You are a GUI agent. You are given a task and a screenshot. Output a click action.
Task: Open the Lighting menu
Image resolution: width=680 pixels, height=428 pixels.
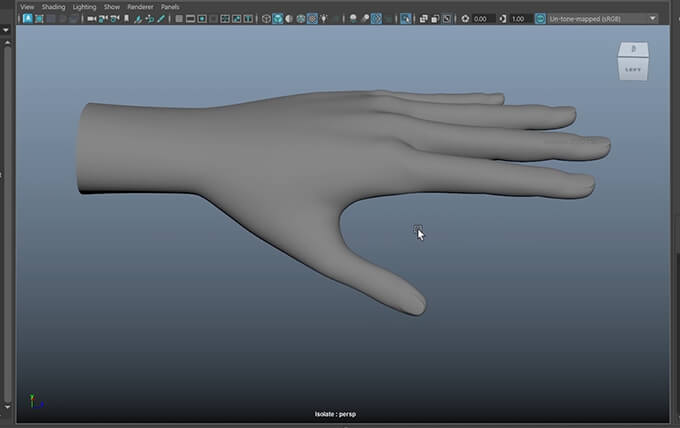coord(85,6)
